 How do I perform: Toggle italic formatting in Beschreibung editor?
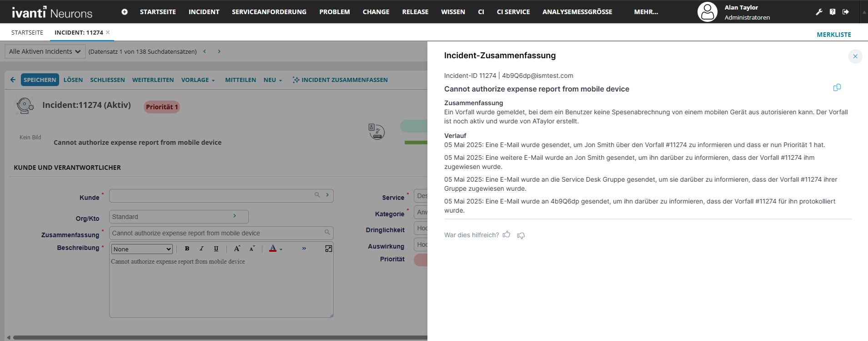pos(201,249)
